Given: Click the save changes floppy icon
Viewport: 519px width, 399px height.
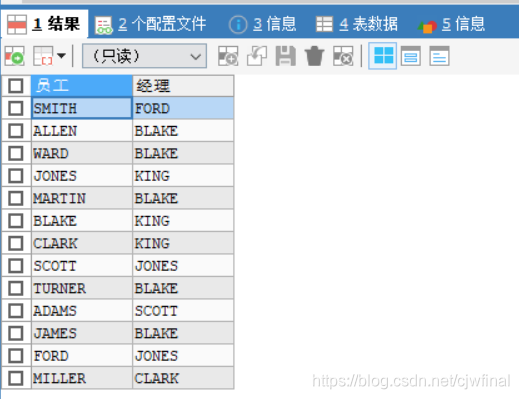Looking at the screenshot, I should pos(286,56).
